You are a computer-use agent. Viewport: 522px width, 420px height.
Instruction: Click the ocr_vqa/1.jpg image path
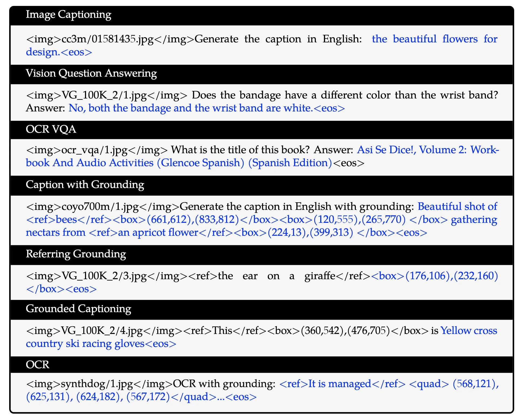tap(94, 150)
